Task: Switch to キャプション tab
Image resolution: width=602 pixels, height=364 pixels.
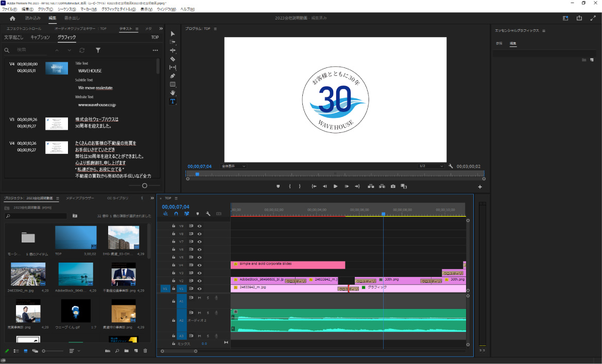Action: 40,37
